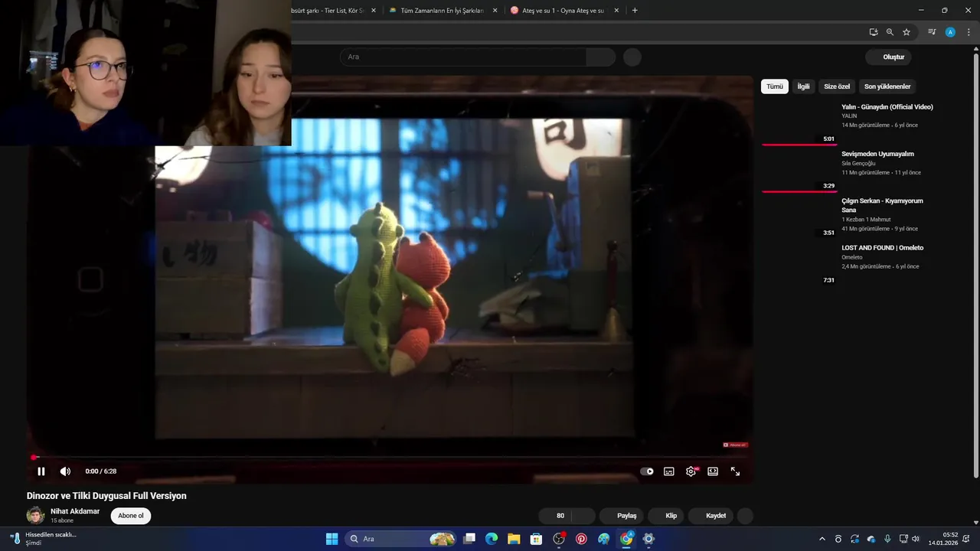Screen dimensions: 980x551
Task: Mute the video with the speaker icon
Action: (65, 471)
